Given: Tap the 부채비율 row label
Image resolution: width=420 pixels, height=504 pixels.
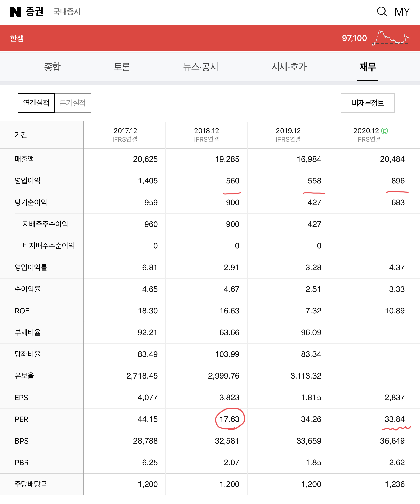Looking at the screenshot, I should (28, 332).
